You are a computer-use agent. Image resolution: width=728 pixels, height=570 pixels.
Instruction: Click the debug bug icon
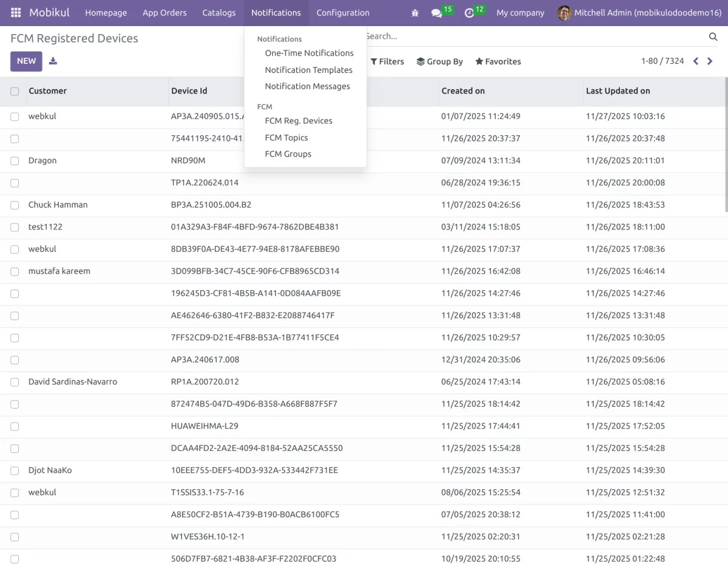pos(415,13)
